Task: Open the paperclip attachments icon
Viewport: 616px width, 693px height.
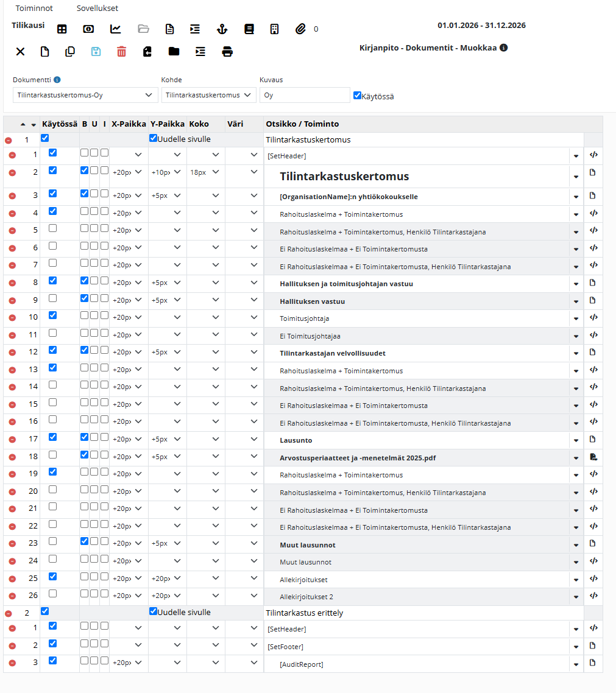Action: 301,29
